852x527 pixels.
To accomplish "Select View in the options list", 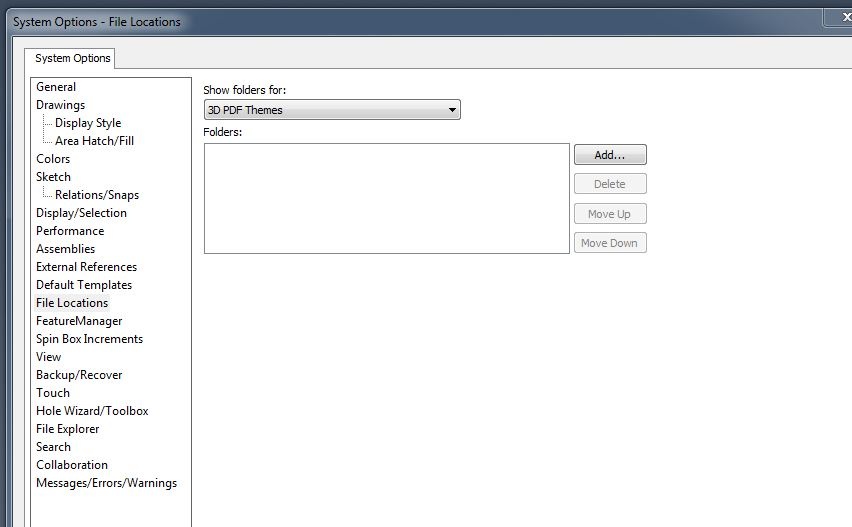I will coord(49,357).
